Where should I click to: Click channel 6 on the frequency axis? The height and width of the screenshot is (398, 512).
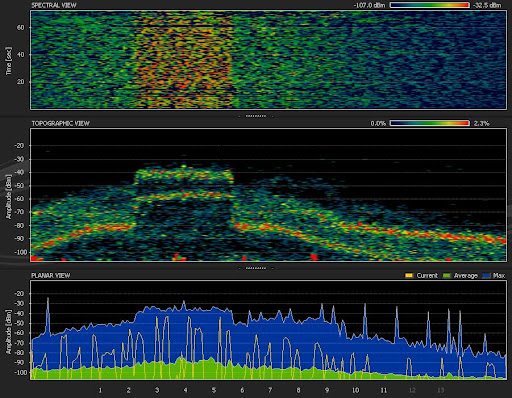[x=242, y=390]
